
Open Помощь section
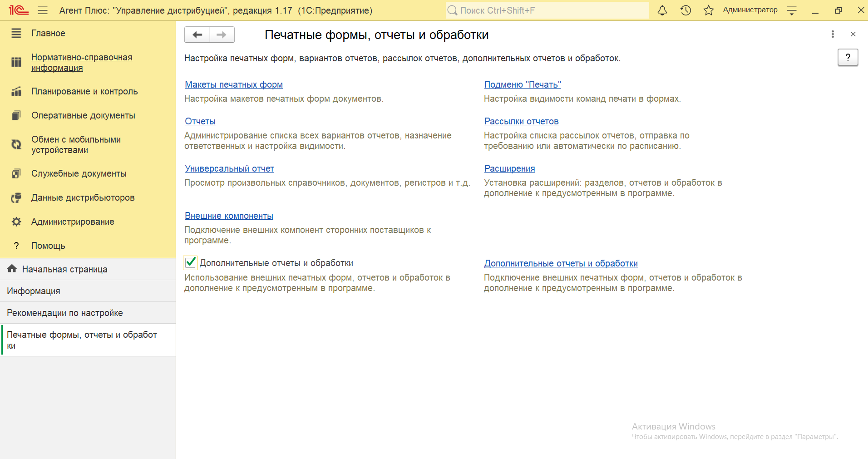[48, 246]
